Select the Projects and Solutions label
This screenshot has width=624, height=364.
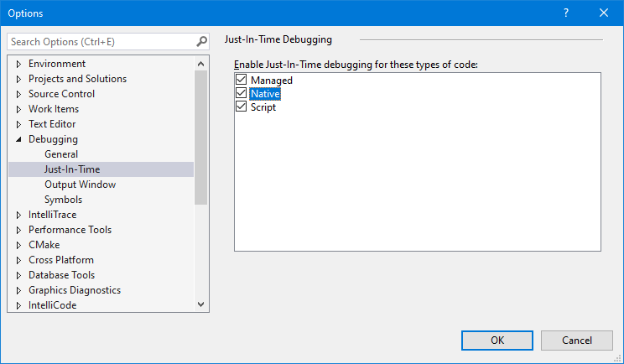[x=78, y=79]
